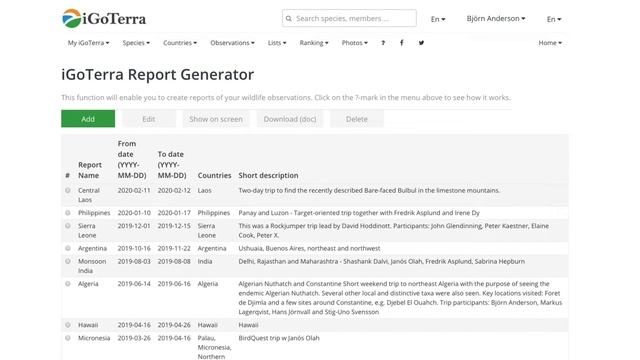Click the Show on screen button

(216, 119)
